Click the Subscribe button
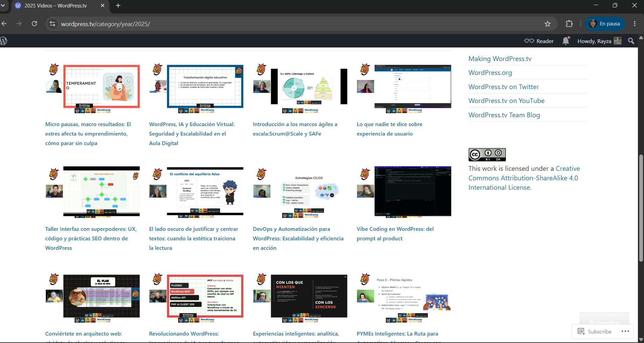 click(595, 331)
